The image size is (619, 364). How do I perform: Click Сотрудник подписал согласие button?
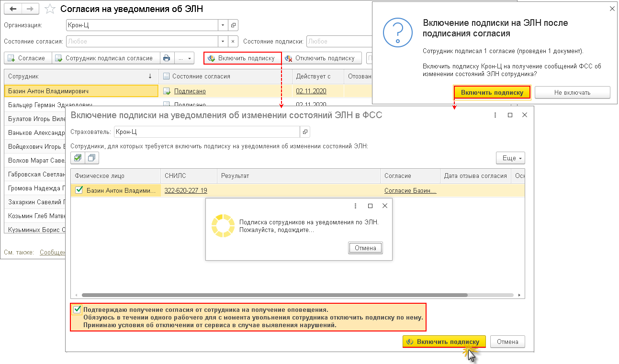point(105,58)
